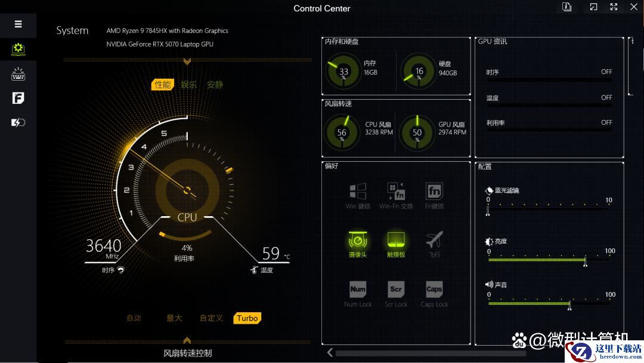644x363 pixels.
Task: Click the NVIDIA GeForce RTX 5070 text
Action: 160,44
